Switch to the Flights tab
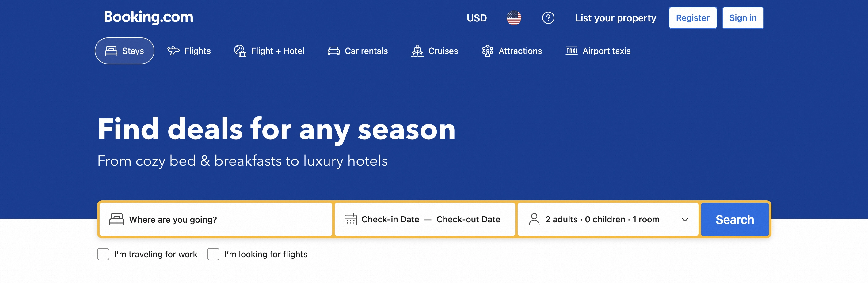 click(x=189, y=51)
